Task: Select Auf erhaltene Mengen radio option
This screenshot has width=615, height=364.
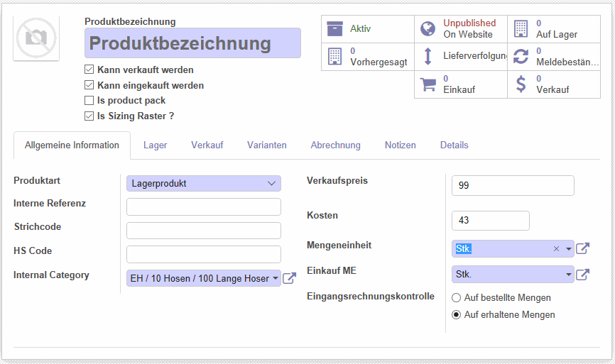Action: 456,314
